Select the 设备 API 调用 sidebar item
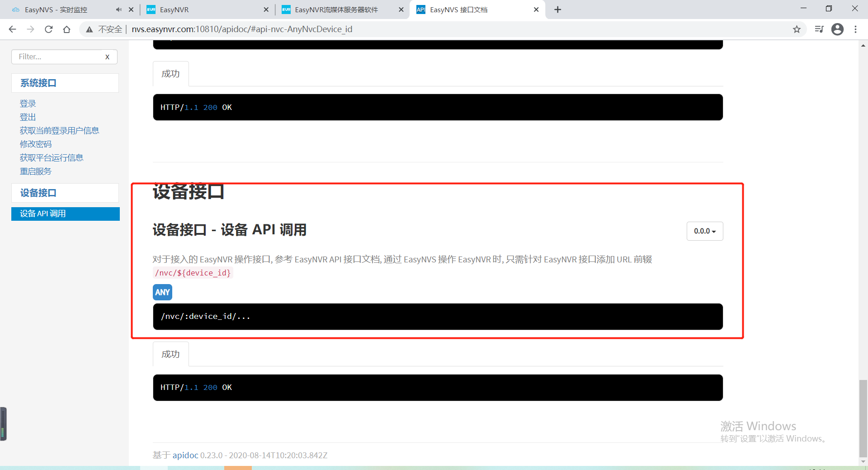The height and width of the screenshot is (470, 868). (66, 214)
